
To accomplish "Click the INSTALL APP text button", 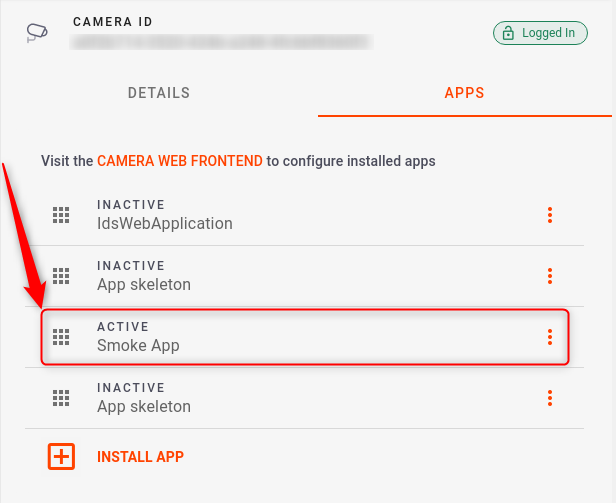I will [x=140, y=457].
